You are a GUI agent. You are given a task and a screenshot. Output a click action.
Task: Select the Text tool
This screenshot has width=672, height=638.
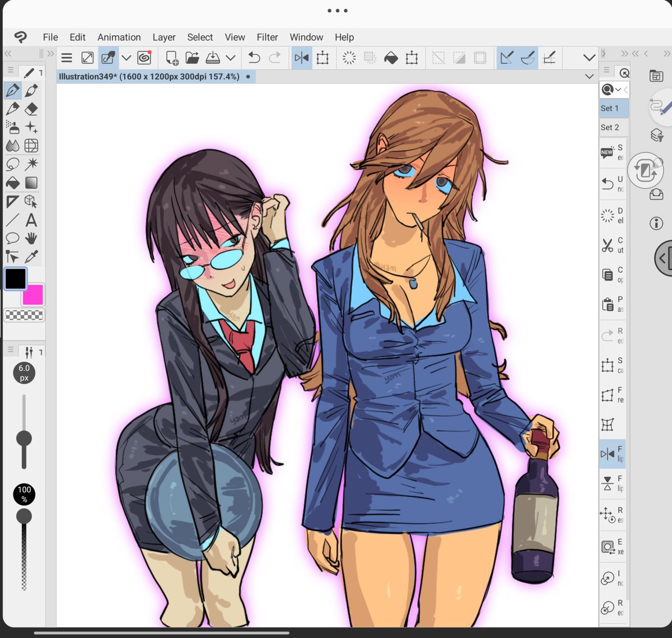31,220
